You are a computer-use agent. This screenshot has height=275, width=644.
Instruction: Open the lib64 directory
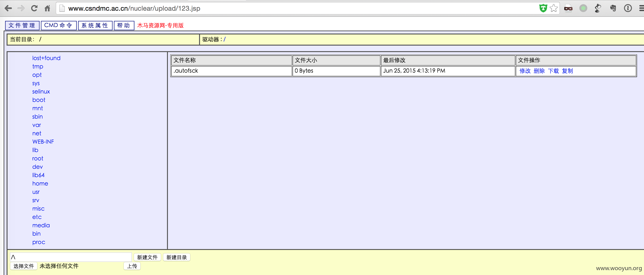(x=38, y=175)
